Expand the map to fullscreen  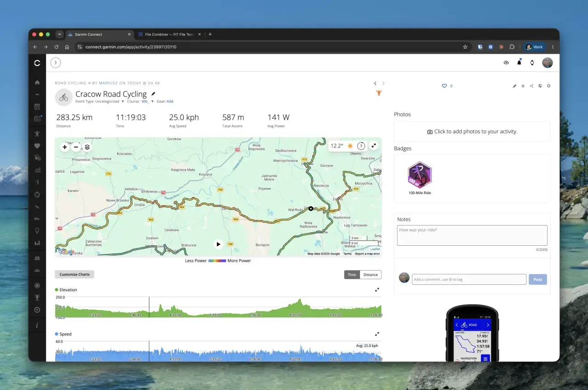[373, 146]
